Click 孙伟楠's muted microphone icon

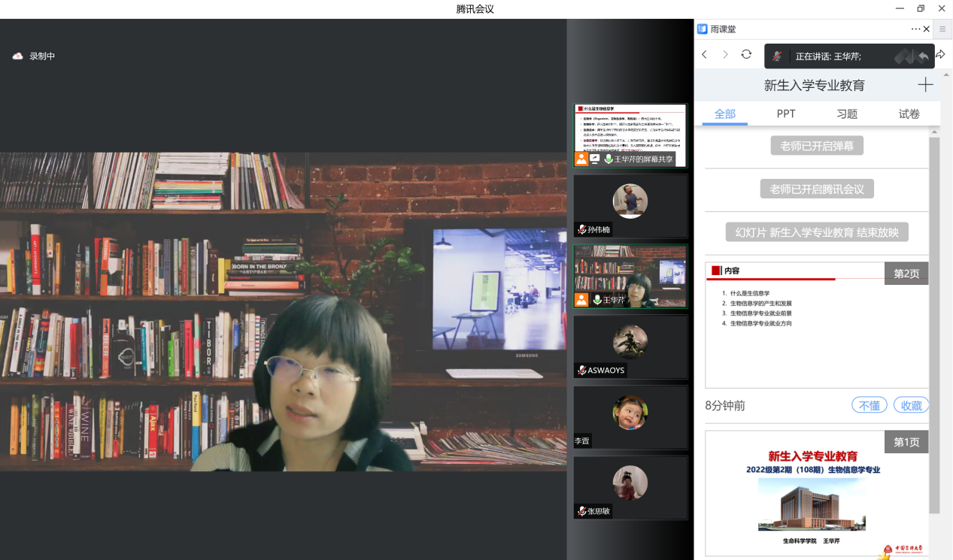(581, 229)
